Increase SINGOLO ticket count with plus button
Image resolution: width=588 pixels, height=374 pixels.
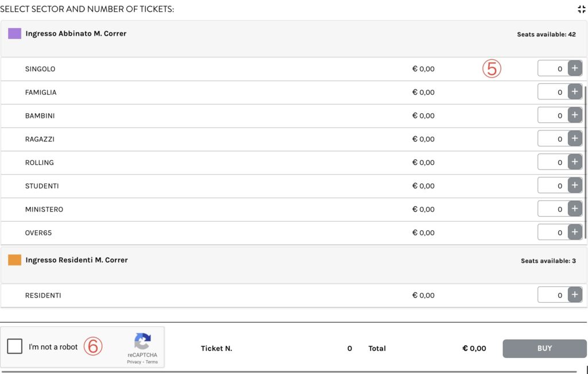point(575,68)
